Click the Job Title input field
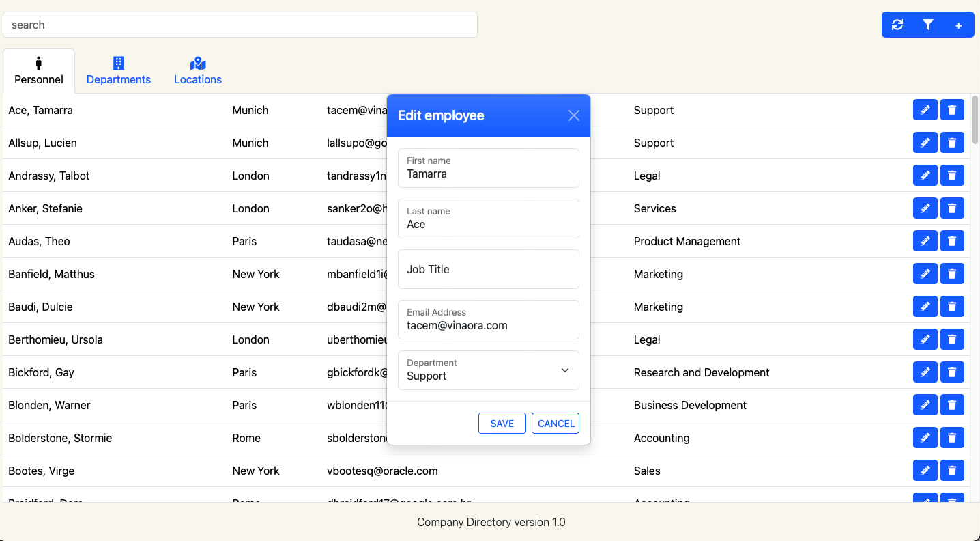This screenshot has width=980, height=541. tap(488, 269)
